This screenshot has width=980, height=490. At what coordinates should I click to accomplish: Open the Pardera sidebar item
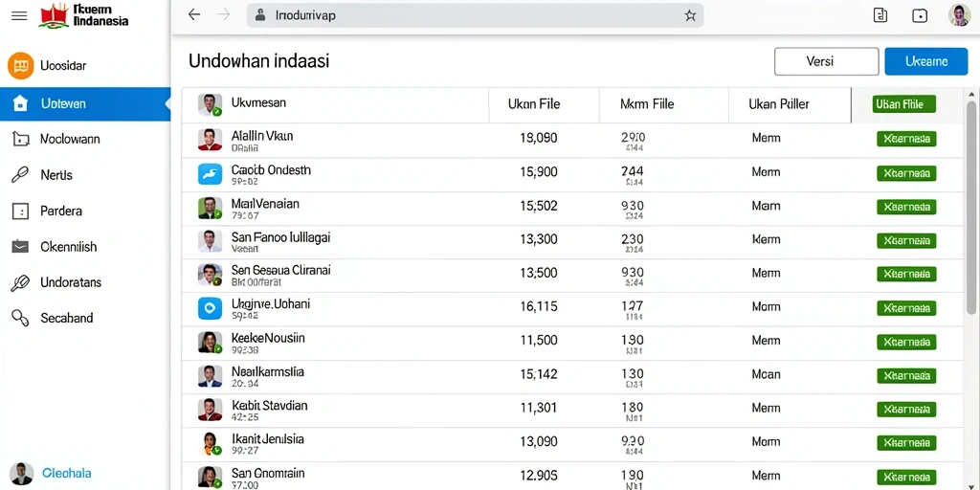pos(85,212)
